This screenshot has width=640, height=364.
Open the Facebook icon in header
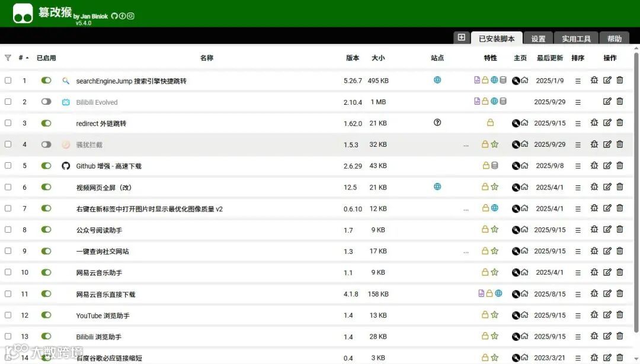coord(122,16)
